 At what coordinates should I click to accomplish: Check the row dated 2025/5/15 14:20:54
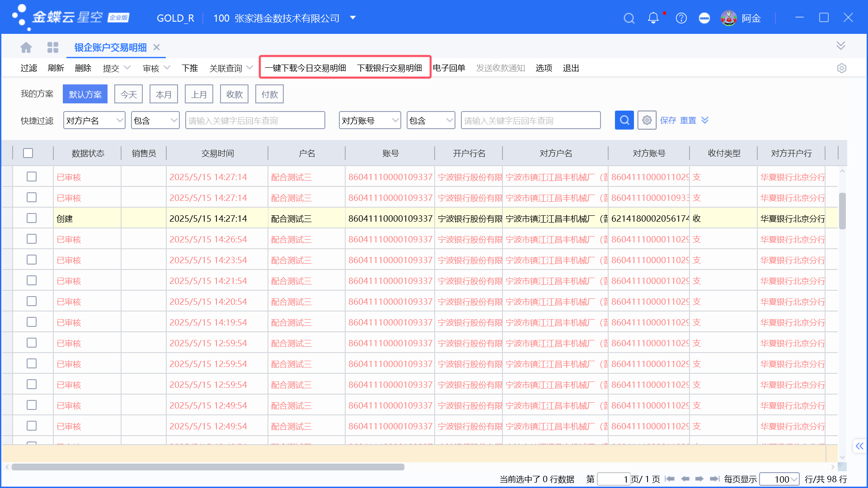[x=31, y=301]
